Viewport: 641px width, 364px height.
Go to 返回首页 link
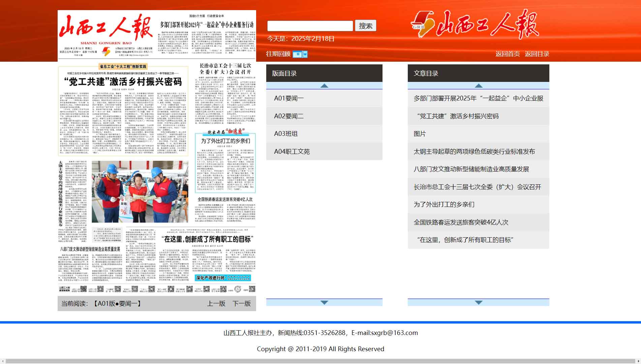508,54
